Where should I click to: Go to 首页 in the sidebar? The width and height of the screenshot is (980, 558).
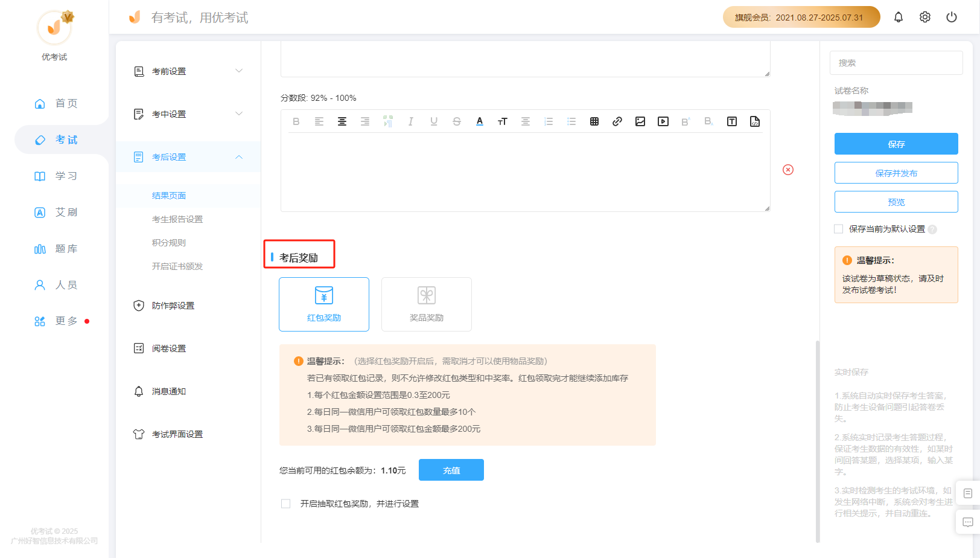56,103
